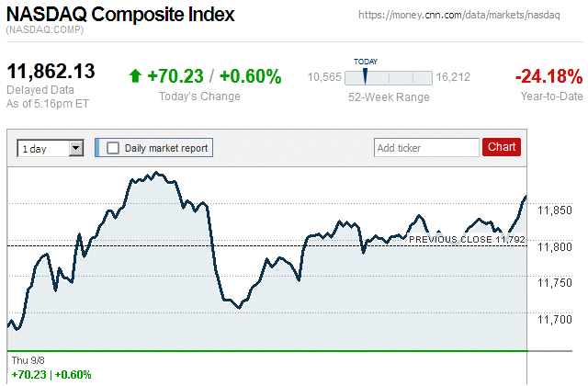Screen dimensions: 588x386
Task: Open the money.cnn.com NASDAQ URL link
Action: tap(469, 16)
